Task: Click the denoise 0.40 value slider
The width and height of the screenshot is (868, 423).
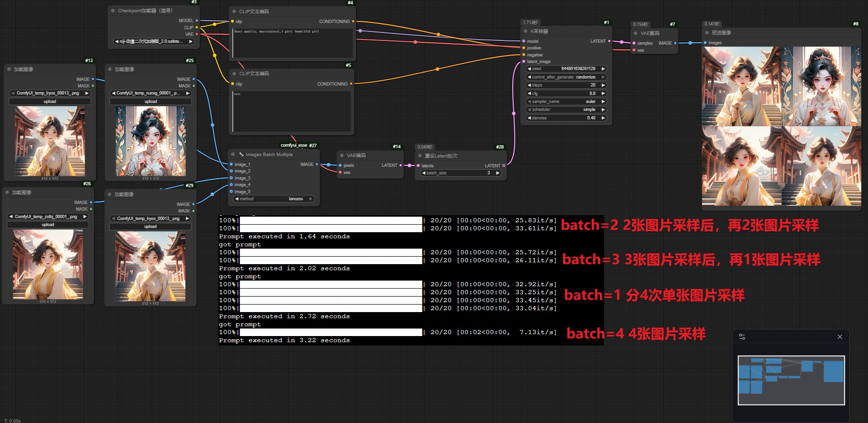Action: coord(566,118)
